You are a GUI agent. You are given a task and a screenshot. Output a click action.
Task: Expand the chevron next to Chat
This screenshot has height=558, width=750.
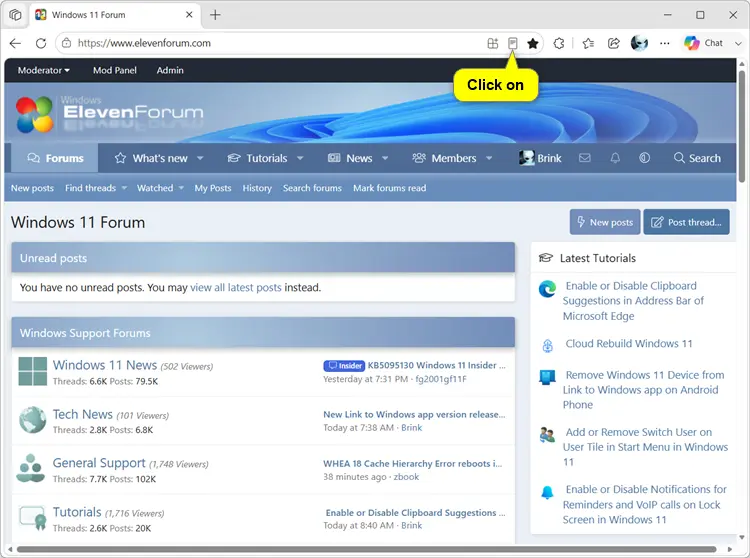pyautogui.click(x=738, y=44)
